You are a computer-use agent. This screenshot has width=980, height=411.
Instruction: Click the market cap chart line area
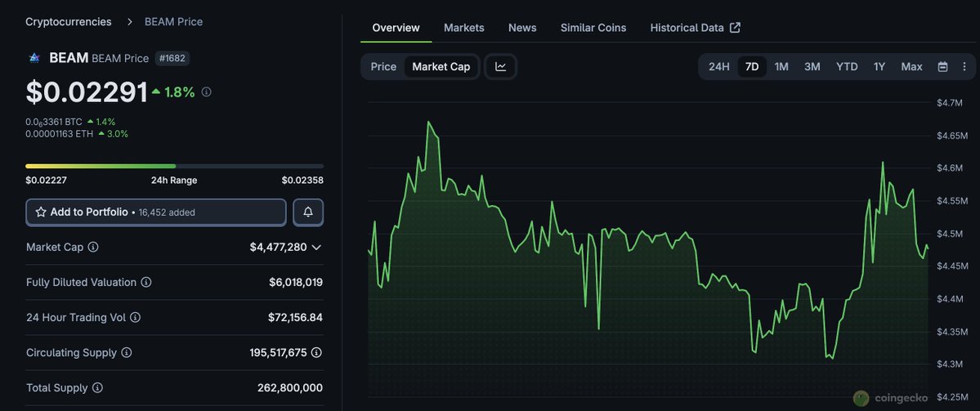click(647, 248)
